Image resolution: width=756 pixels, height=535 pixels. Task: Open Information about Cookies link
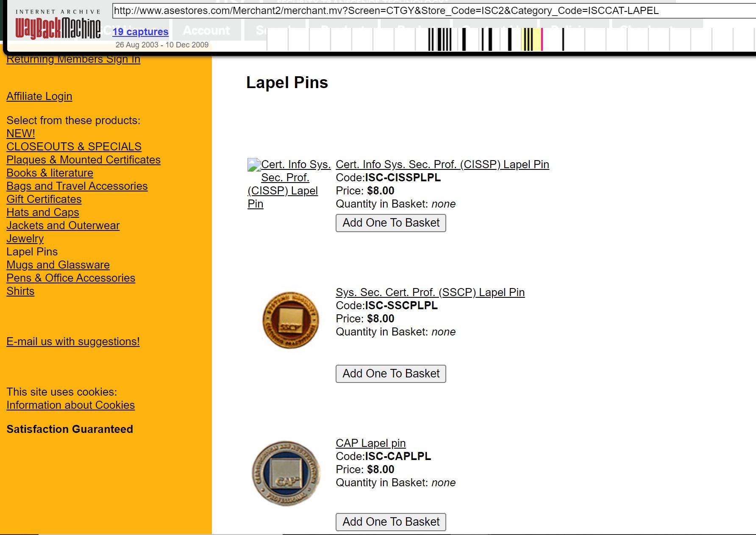pos(70,405)
